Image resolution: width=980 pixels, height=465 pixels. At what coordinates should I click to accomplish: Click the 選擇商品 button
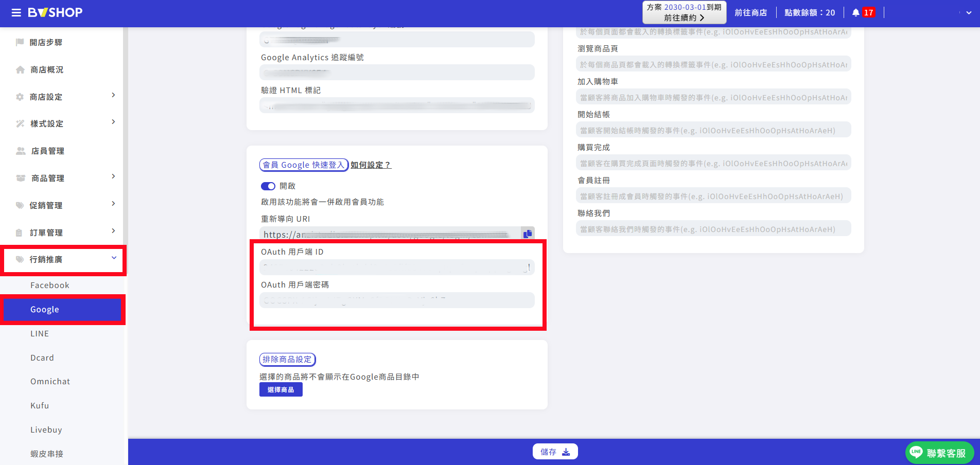tap(281, 390)
